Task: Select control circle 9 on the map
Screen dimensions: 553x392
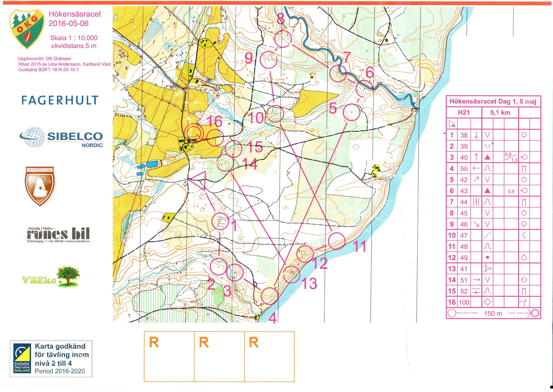Action: [x=268, y=60]
